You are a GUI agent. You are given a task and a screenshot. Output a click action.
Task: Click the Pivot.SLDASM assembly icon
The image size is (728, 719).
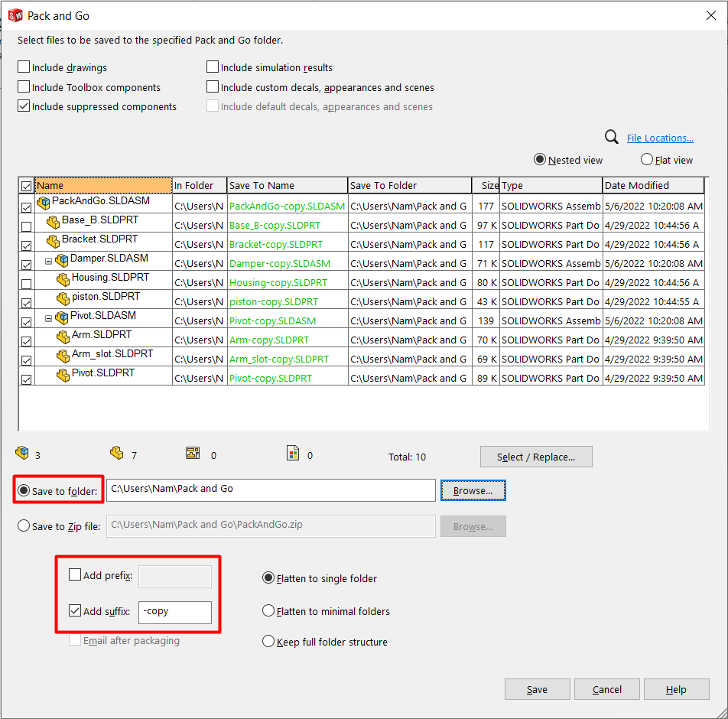(x=62, y=317)
